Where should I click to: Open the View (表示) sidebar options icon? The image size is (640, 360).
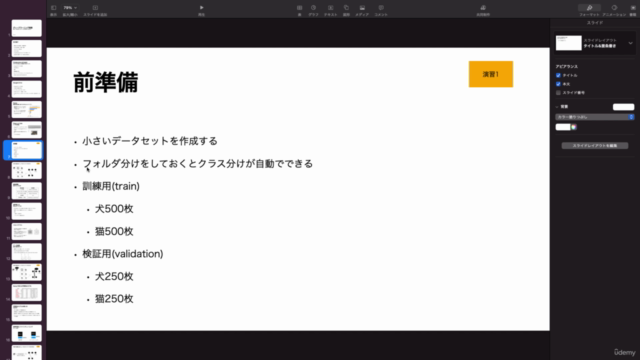tap(53, 8)
